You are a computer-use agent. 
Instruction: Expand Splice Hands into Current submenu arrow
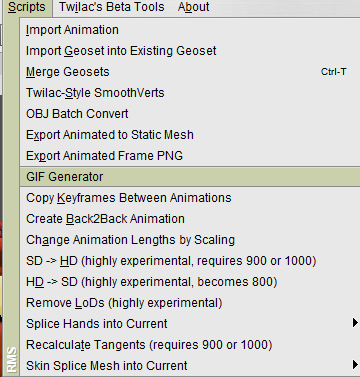coord(355,323)
